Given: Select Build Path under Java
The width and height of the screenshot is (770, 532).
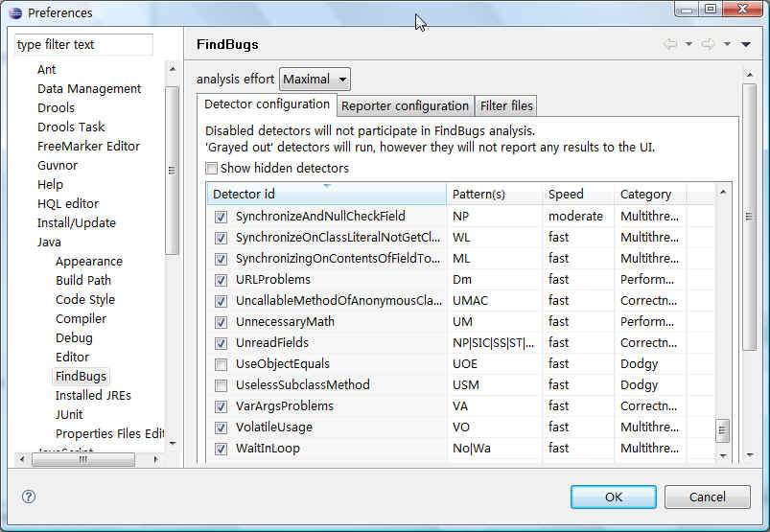Looking at the screenshot, I should click(83, 280).
